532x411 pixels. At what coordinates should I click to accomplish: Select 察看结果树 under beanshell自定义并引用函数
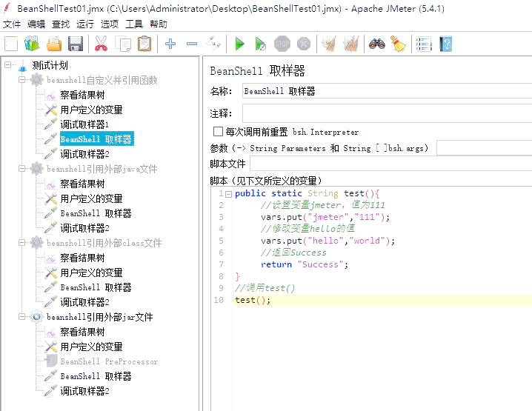coord(82,95)
